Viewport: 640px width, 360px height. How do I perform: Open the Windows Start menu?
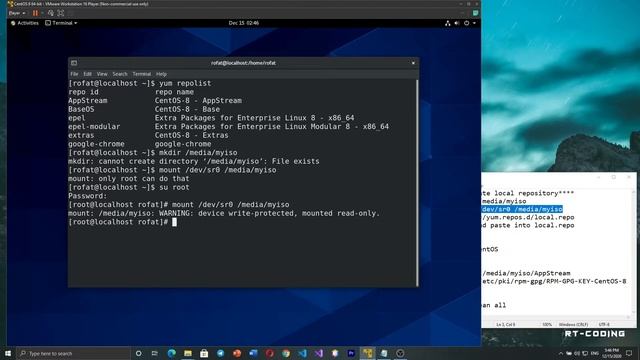tap(8, 353)
